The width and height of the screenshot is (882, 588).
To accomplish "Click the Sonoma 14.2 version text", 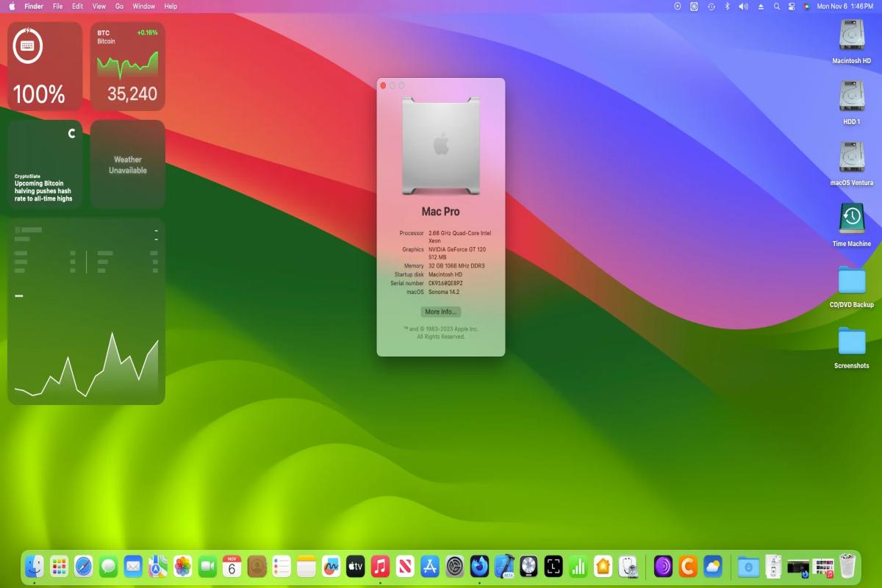I will pos(444,292).
